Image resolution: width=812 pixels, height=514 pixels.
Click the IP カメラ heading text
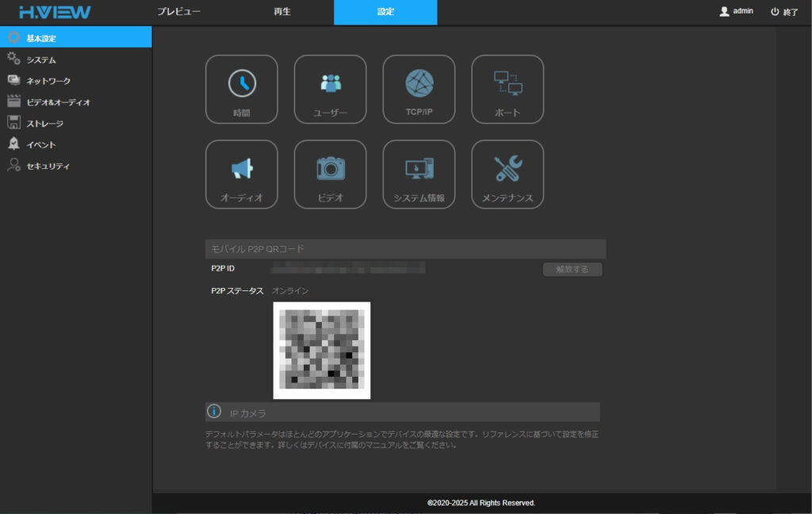248,413
